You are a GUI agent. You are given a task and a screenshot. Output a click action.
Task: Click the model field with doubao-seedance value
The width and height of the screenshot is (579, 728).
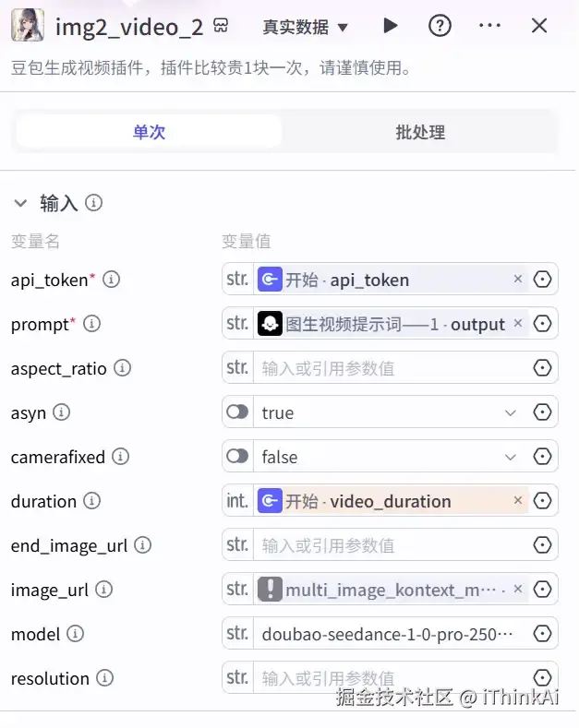[388, 634]
